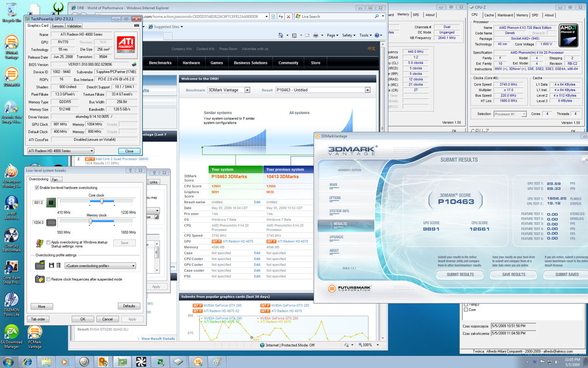Image resolution: width=588 pixels, height=368 pixels.
Task: Click the Live Search input box
Action: click(x=334, y=16)
